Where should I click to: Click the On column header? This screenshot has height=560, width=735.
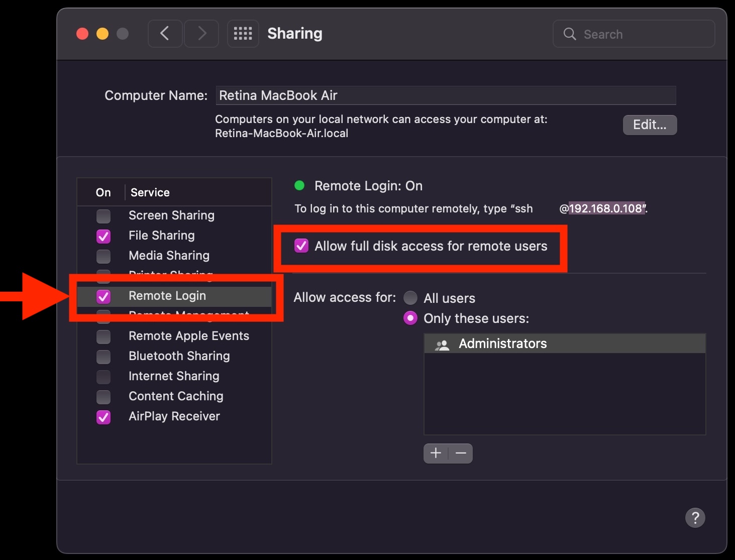click(103, 192)
